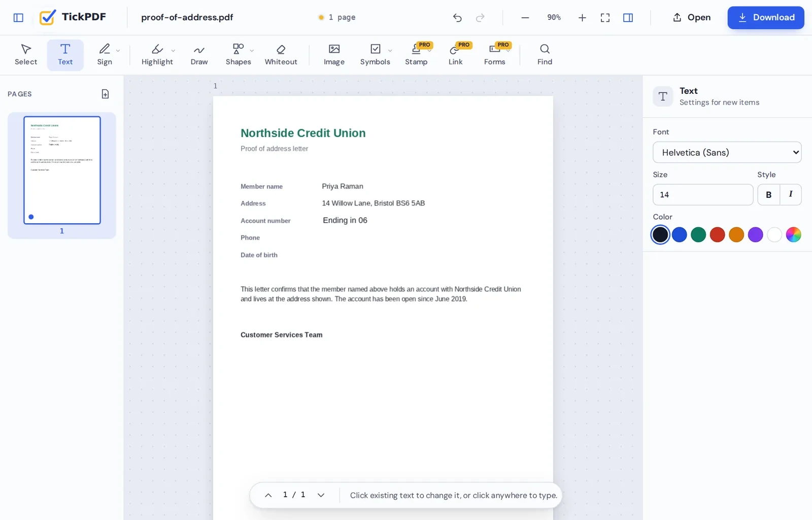Toggle Bold text style
The height and width of the screenshot is (520, 812).
768,195
